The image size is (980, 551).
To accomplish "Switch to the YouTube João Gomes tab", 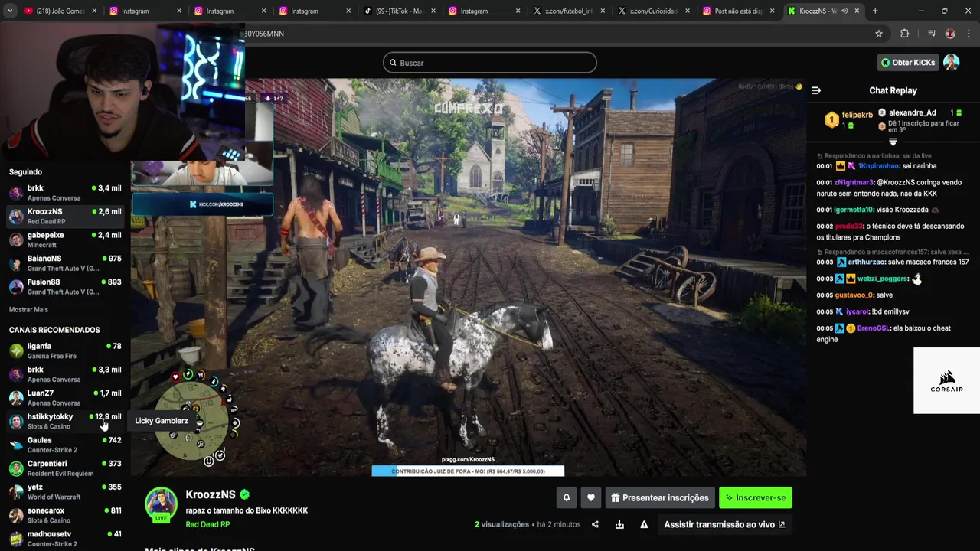I will point(61,11).
